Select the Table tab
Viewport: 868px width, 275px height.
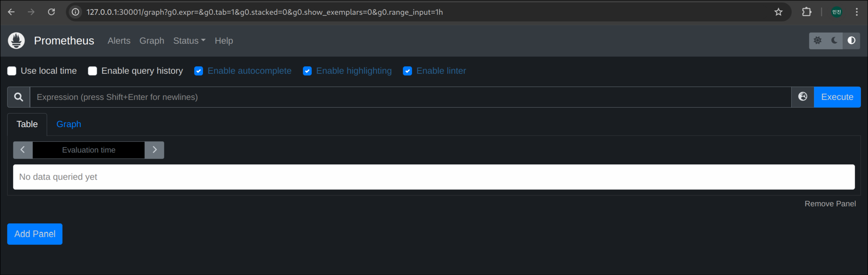pos(27,124)
